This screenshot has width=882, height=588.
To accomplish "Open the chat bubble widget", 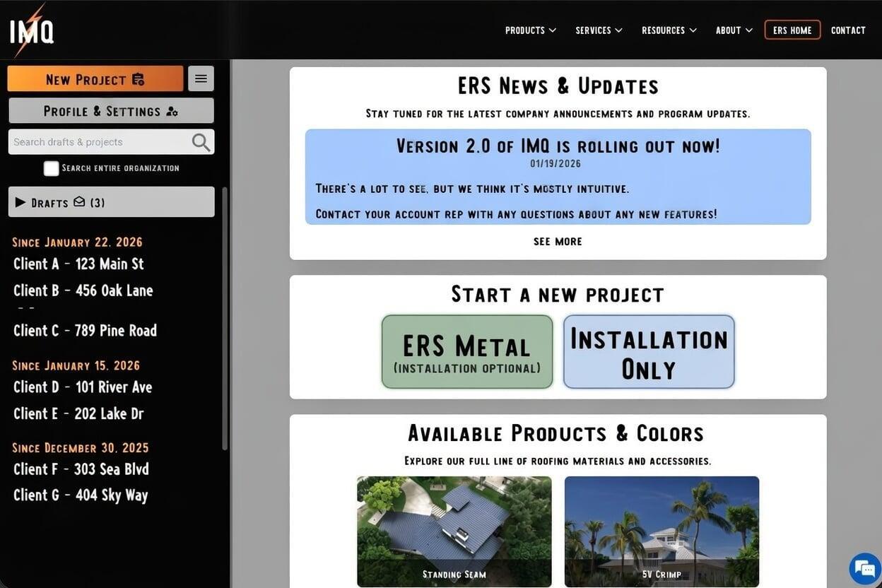I will [864, 568].
